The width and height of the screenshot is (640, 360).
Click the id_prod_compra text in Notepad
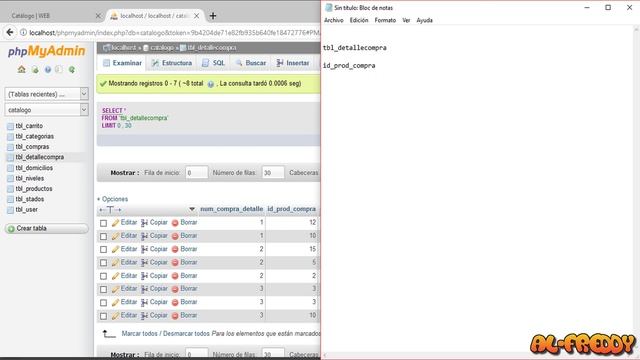(349, 66)
